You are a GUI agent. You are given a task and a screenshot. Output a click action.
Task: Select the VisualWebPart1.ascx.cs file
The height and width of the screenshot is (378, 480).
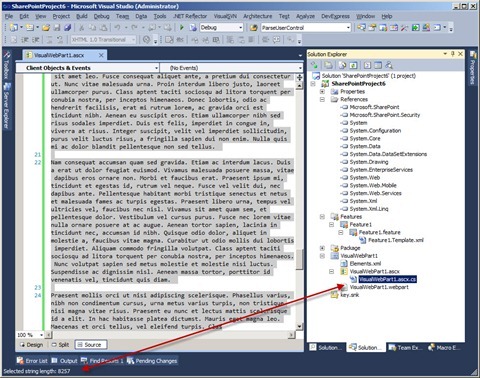tap(387, 279)
